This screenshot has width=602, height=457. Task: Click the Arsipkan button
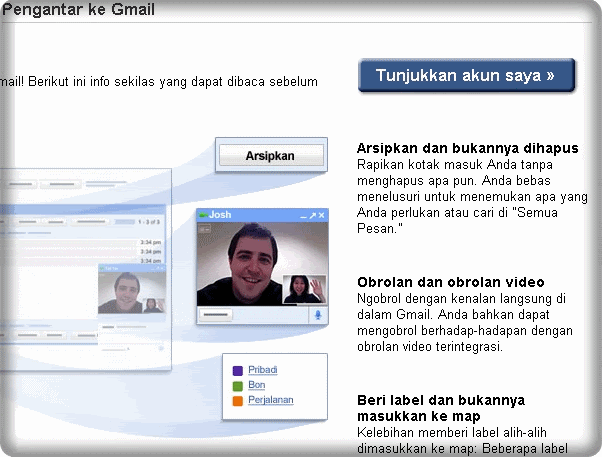coord(271,156)
